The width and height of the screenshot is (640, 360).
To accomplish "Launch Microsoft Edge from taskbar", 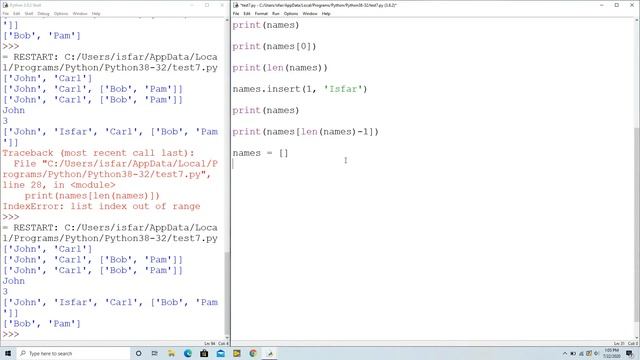I will pos(188,353).
